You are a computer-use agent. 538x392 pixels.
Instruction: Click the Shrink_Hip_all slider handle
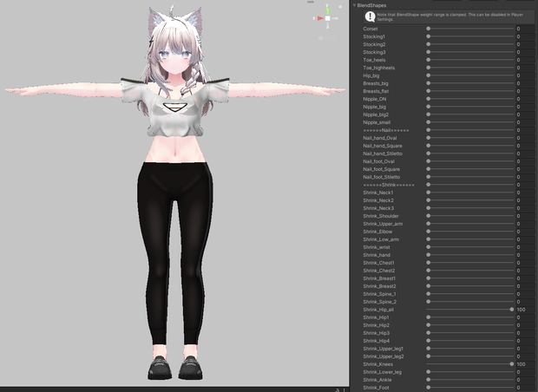click(512, 310)
